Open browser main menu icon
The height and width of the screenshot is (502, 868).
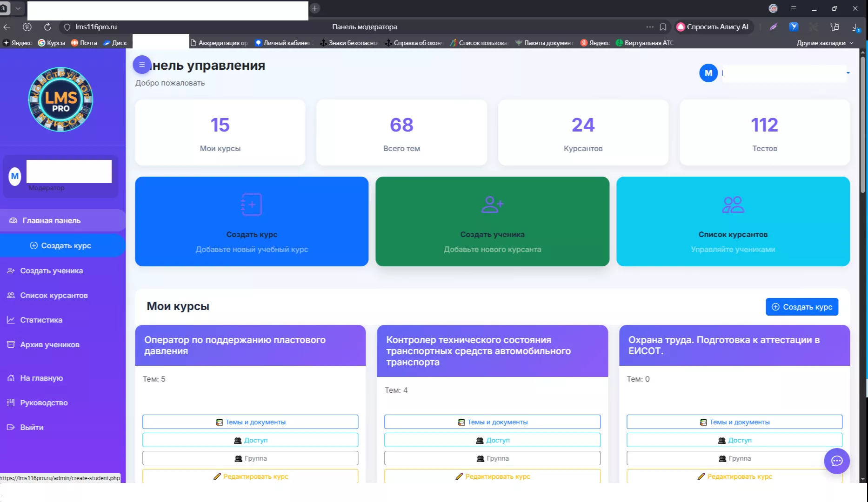[794, 8]
